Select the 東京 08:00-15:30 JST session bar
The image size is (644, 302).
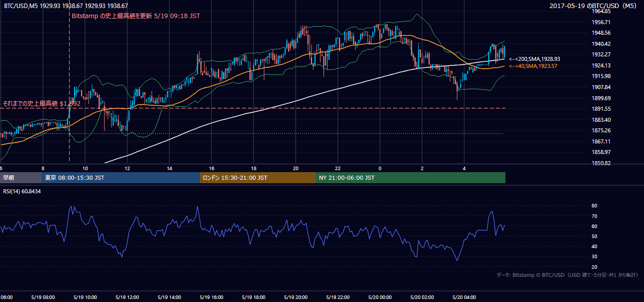(121, 178)
